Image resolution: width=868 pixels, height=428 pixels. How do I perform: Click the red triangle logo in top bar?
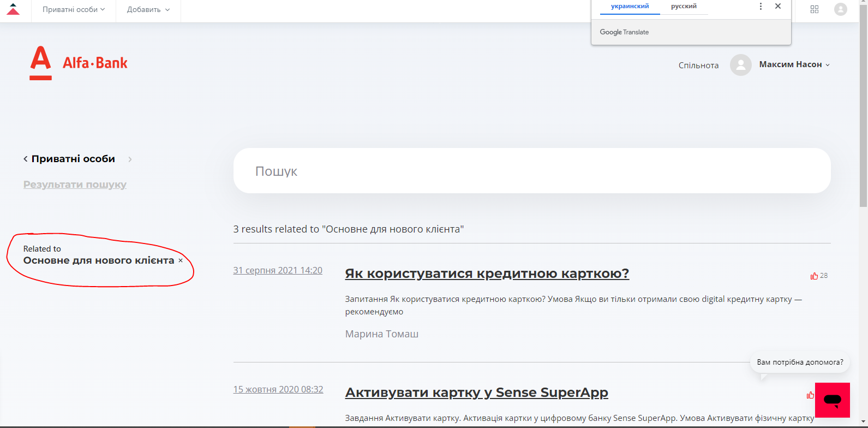pos(13,9)
